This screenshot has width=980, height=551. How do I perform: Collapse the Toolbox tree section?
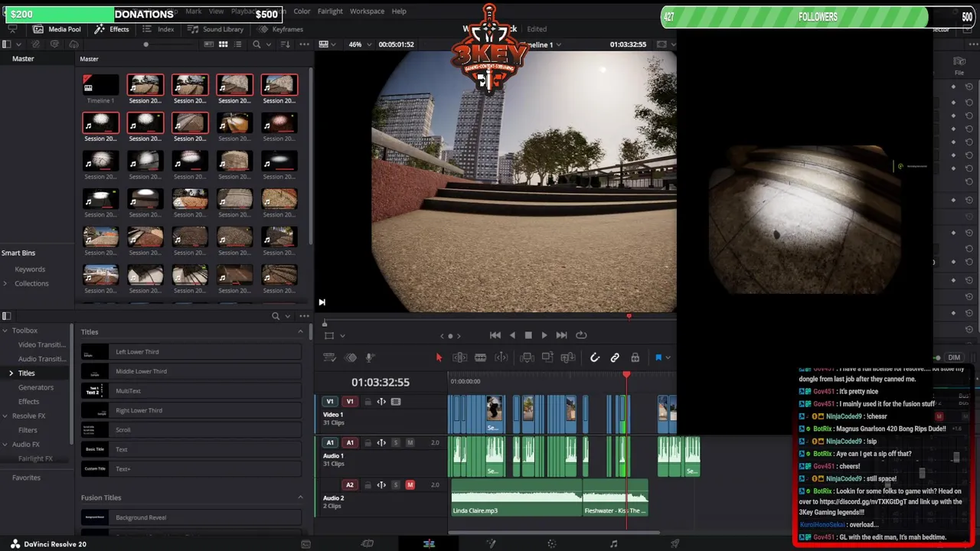5,331
